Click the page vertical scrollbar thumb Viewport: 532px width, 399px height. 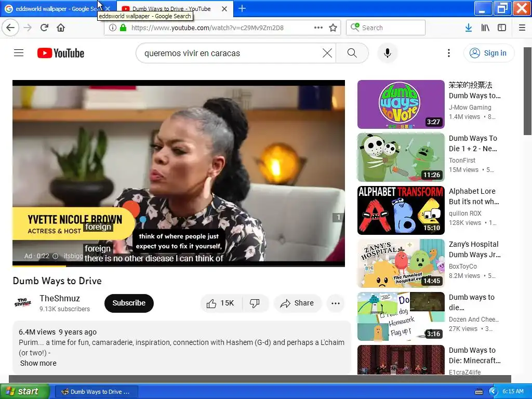point(528,91)
